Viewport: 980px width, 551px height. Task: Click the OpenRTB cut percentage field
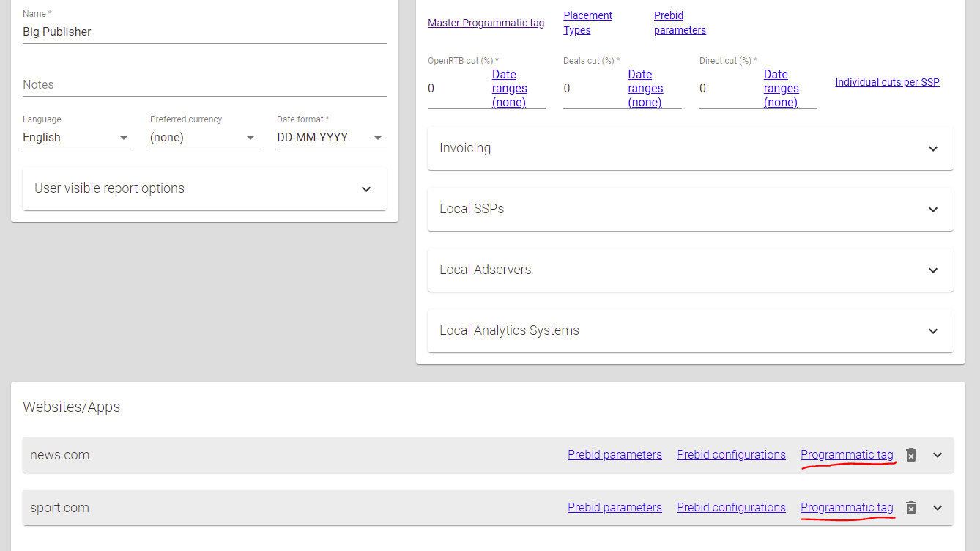459,89
